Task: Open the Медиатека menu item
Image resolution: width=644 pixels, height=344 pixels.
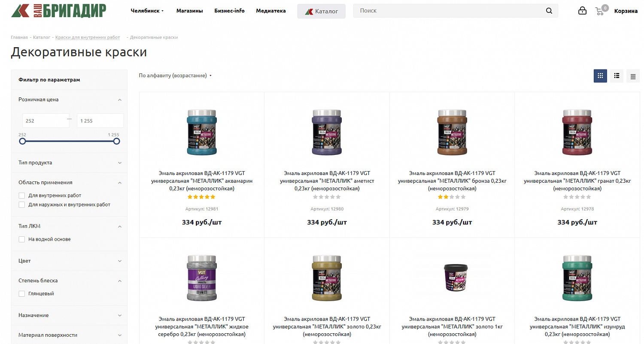Action: coord(270,11)
